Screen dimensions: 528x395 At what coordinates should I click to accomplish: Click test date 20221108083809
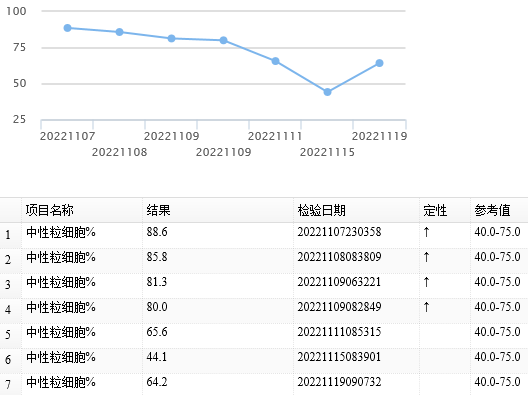(339, 257)
